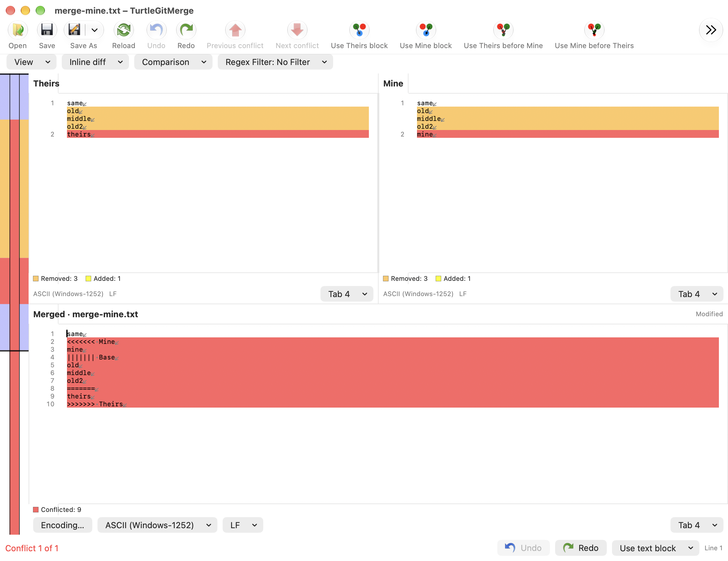Screen dimensions: 728x561
Task: Click the 'old' line in Theirs pane
Action: click(x=218, y=111)
